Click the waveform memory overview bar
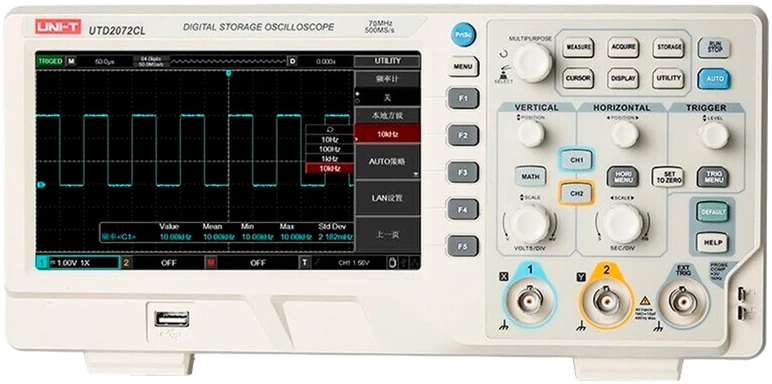This screenshot has height=384, width=772. [x=228, y=62]
